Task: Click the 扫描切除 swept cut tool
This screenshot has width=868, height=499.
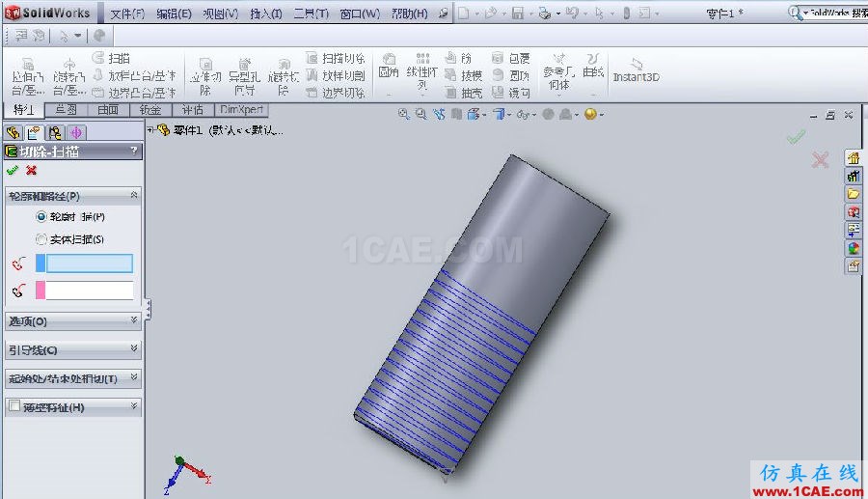Action: (336, 58)
